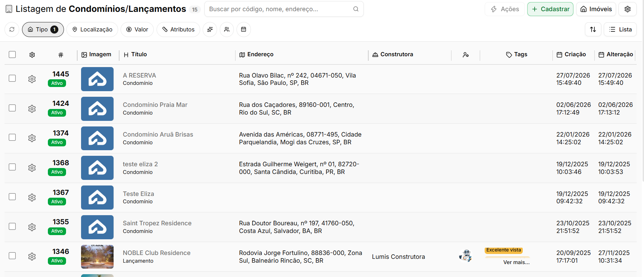
Task: Open settings gear at top right
Action: (628, 9)
